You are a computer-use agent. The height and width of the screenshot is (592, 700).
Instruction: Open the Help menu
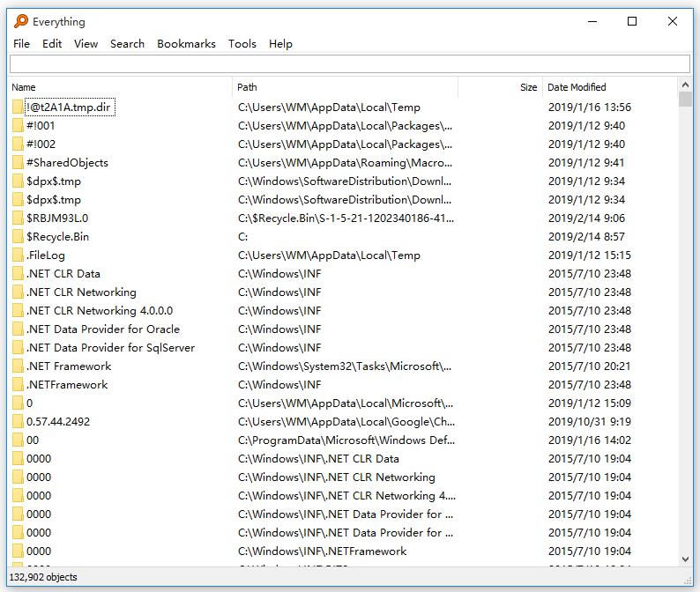tap(280, 44)
